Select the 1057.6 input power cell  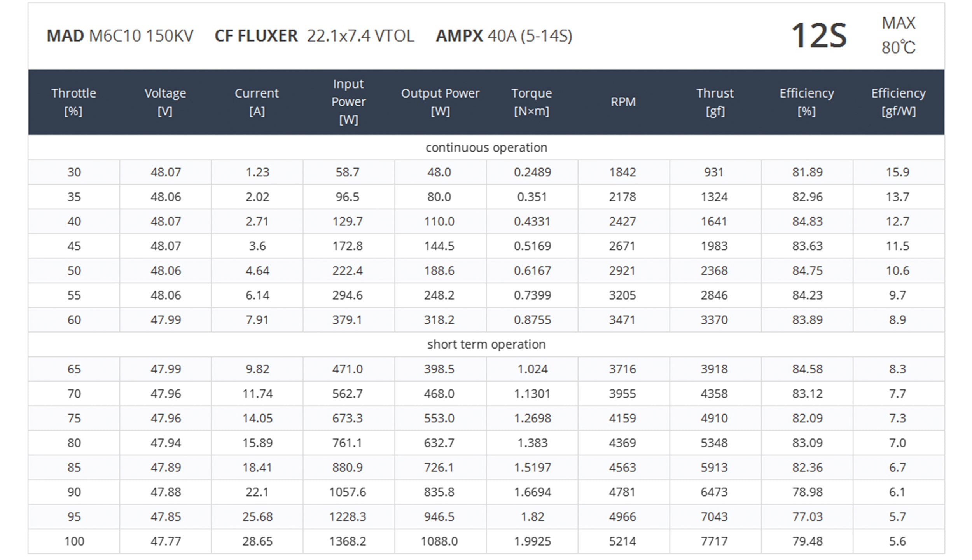348,492
